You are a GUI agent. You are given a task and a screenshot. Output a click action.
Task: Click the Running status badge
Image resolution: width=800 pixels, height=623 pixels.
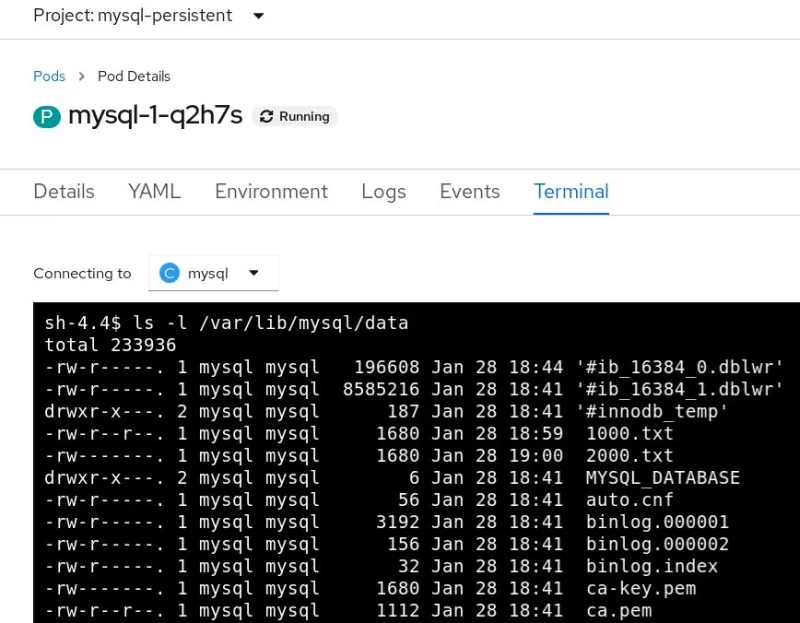click(295, 117)
